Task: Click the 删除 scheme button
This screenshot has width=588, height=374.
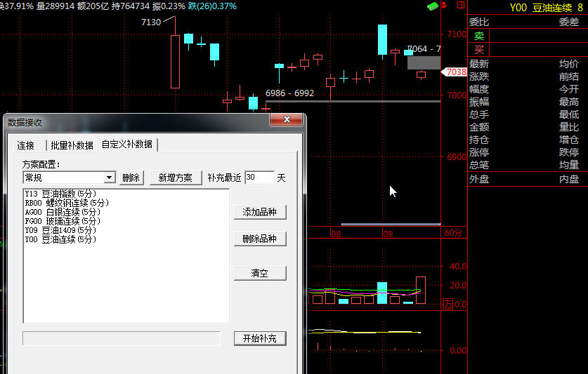Action: [131, 178]
